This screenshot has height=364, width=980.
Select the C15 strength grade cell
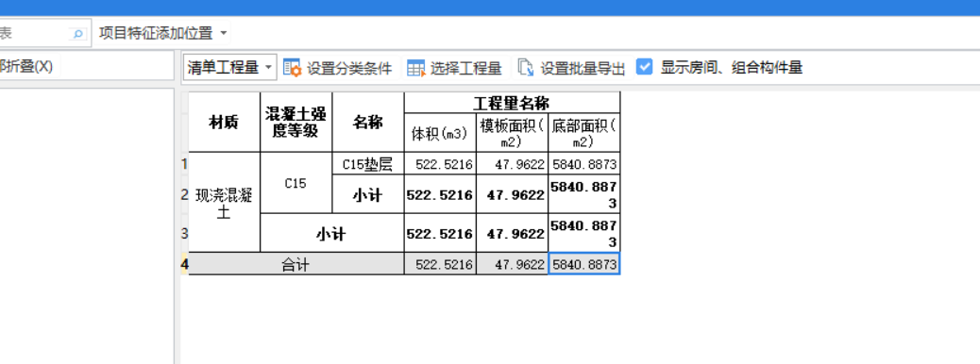click(x=296, y=184)
